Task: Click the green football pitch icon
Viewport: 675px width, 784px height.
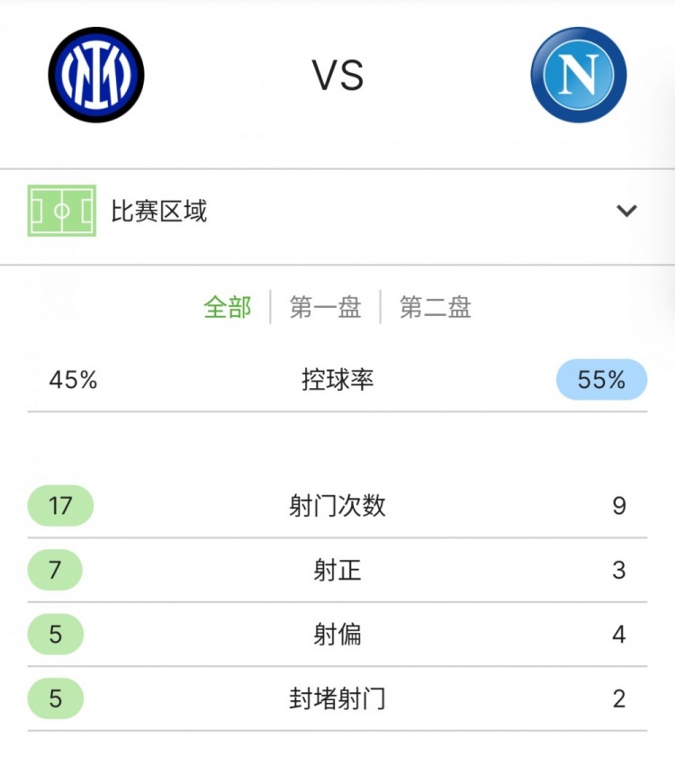Action: point(62,211)
